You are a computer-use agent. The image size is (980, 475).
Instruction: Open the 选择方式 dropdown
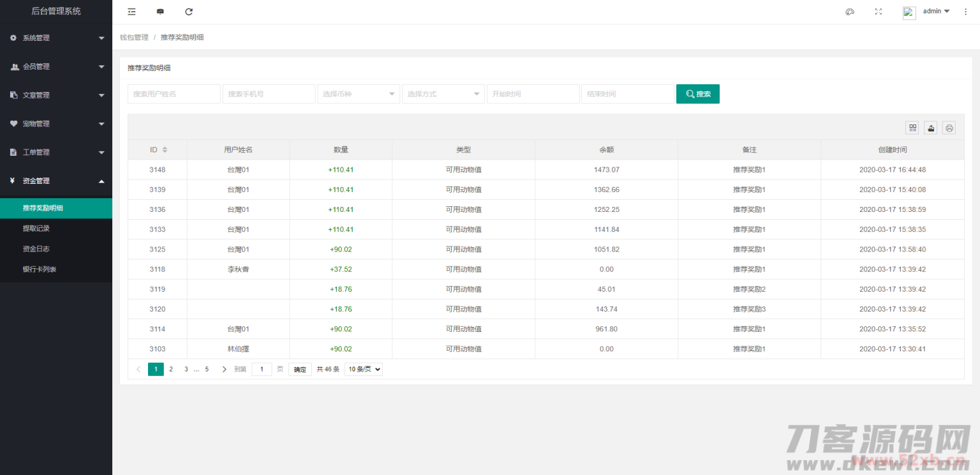tap(443, 94)
